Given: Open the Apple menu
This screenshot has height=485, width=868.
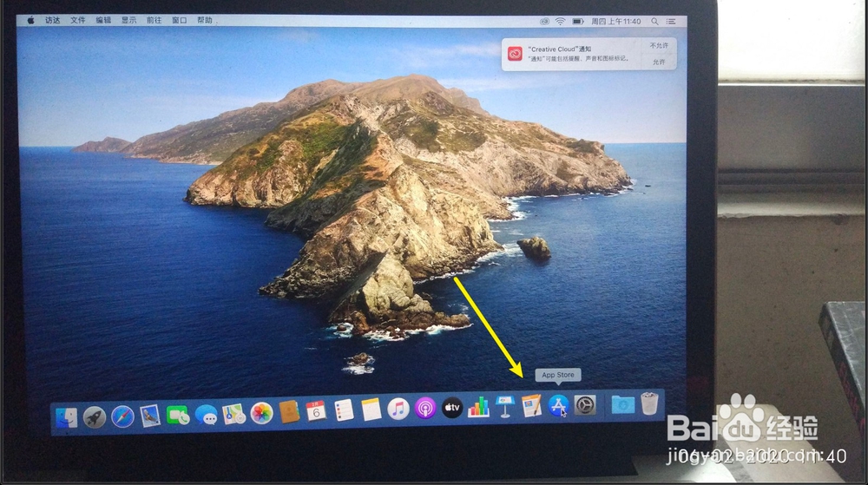Looking at the screenshot, I should (31, 20).
